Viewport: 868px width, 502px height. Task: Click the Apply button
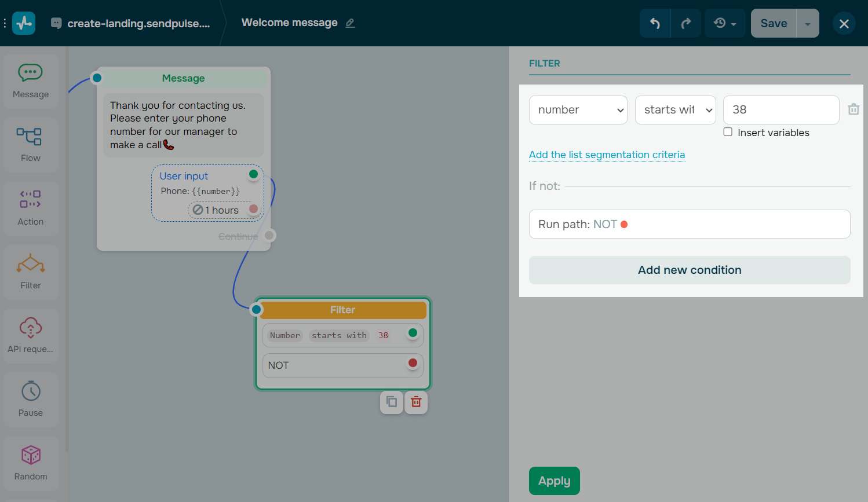tap(554, 481)
